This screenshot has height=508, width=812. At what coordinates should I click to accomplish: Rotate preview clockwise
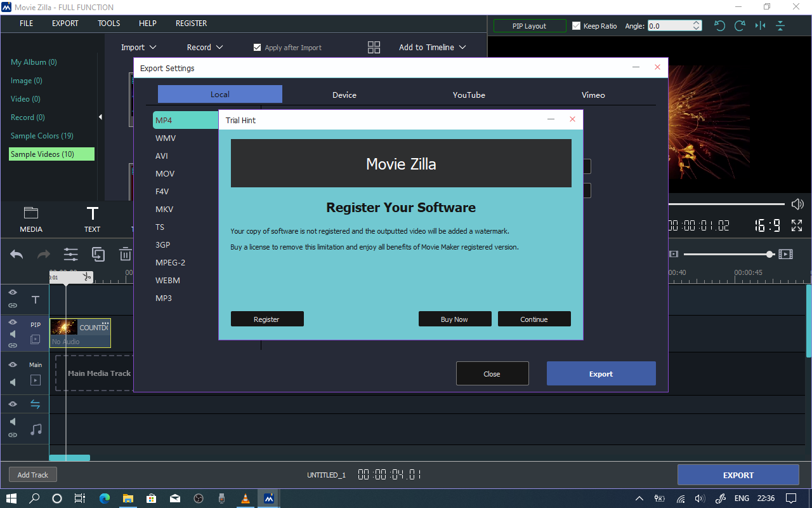(740, 26)
